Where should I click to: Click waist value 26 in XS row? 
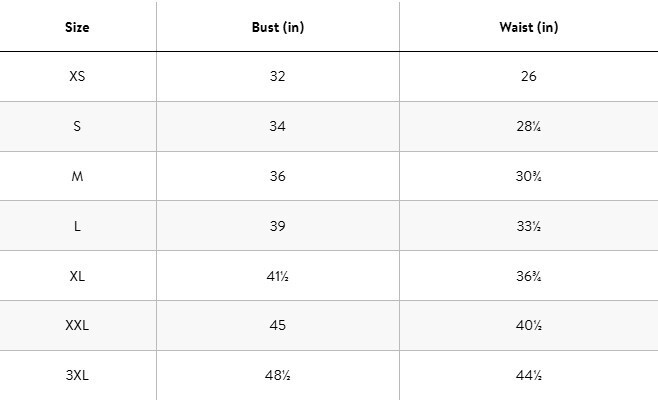[528, 76]
